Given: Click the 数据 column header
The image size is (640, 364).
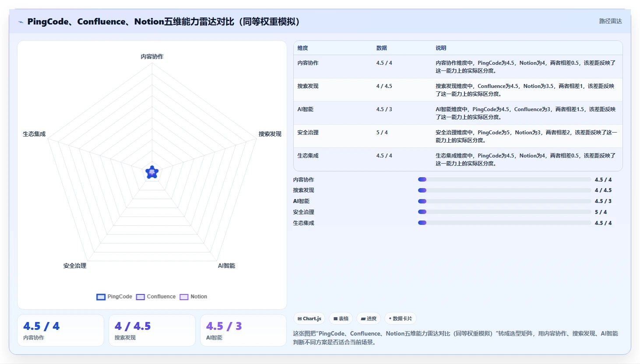Looking at the screenshot, I should click(382, 48).
